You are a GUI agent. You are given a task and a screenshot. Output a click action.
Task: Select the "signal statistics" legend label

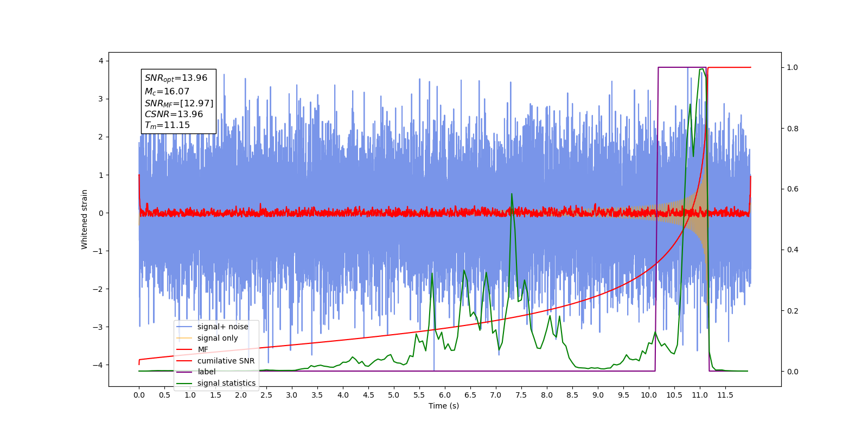[226, 383]
